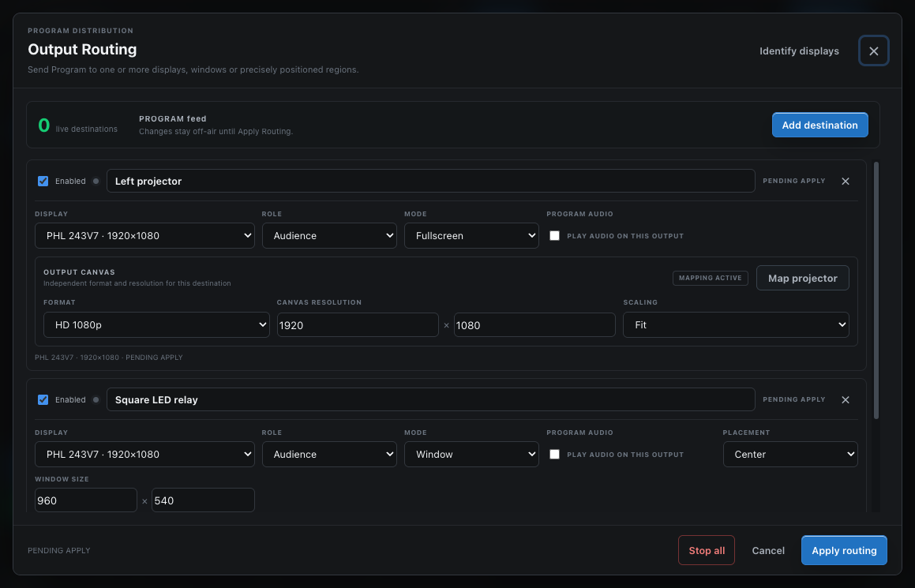Click the status dot next to Square LED relay
This screenshot has height=588, width=915.
pyautogui.click(x=96, y=400)
